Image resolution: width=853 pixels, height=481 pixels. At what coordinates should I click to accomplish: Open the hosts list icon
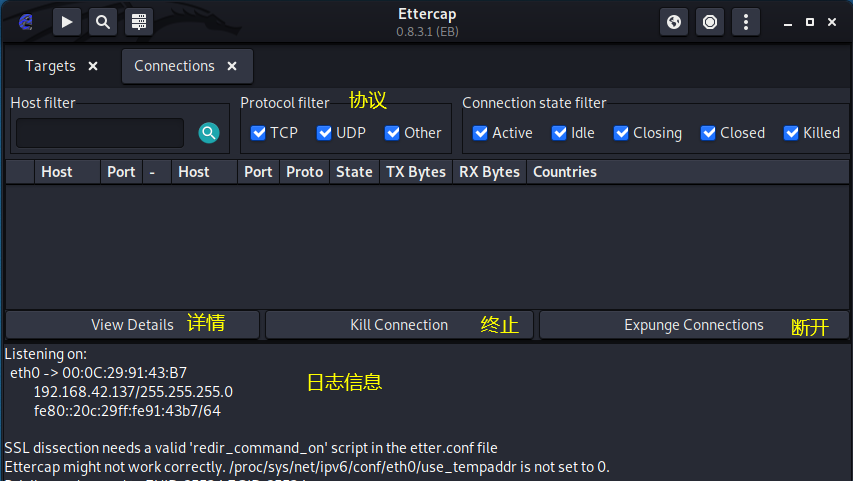point(139,22)
